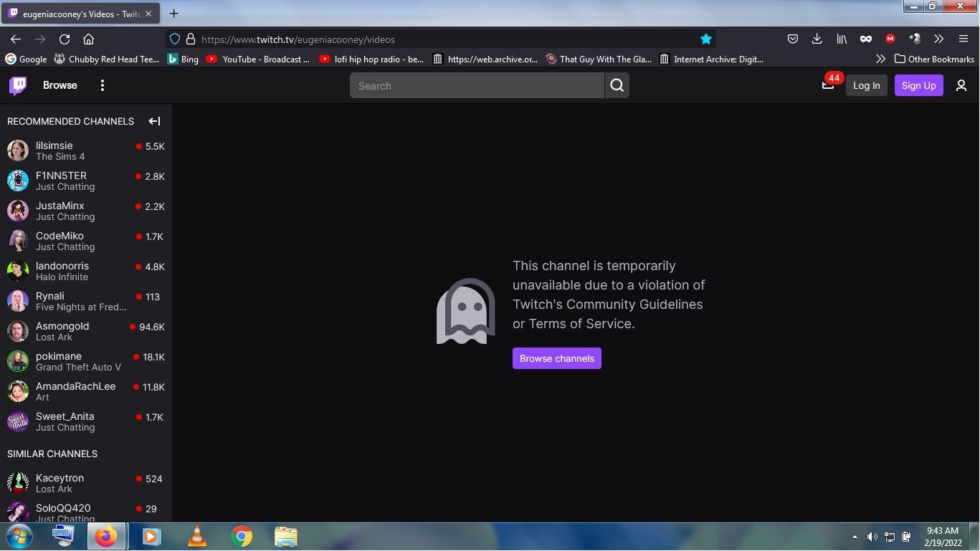Image resolution: width=980 pixels, height=551 pixels.
Task: Open File Explorer from the taskbar
Action: click(286, 536)
